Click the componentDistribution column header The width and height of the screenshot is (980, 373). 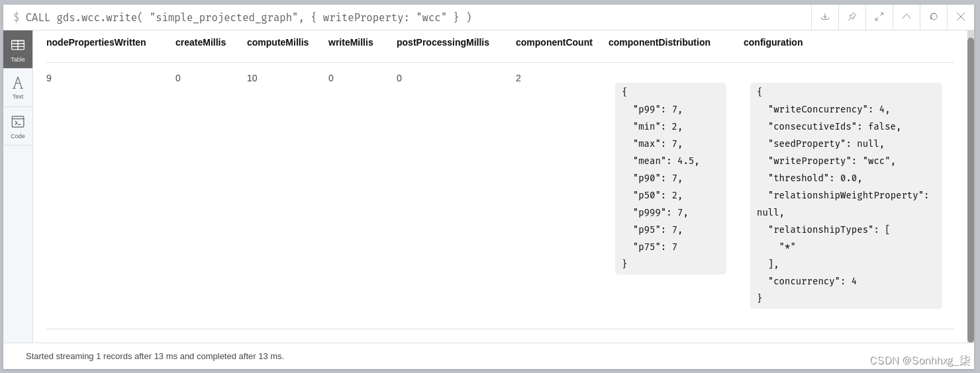[x=660, y=42]
